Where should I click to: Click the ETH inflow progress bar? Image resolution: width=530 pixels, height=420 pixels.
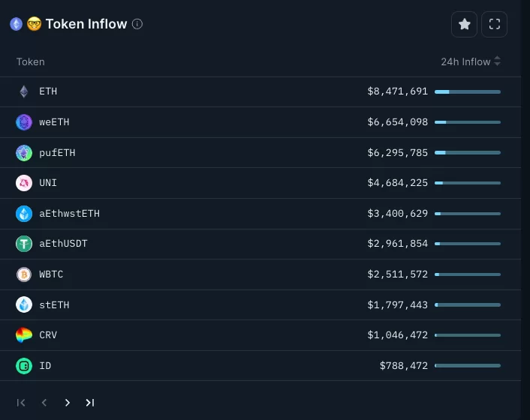(467, 91)
